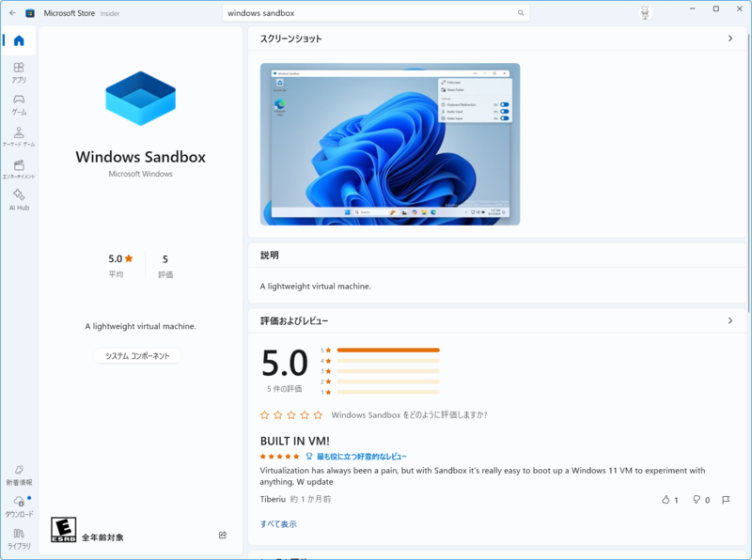Click the user profile avatar
752x560 pixels.
[645, 13]
